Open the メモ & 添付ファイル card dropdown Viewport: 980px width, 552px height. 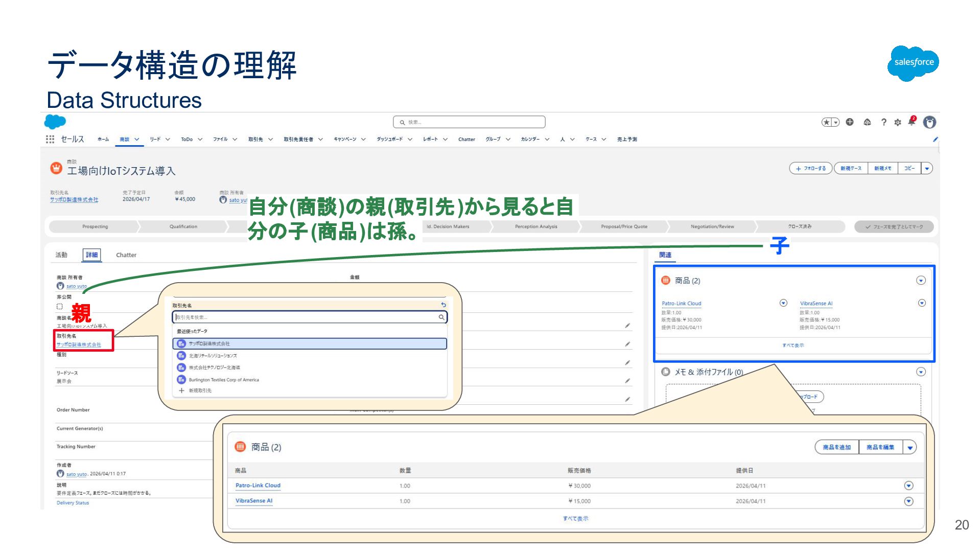pos(921,372)
